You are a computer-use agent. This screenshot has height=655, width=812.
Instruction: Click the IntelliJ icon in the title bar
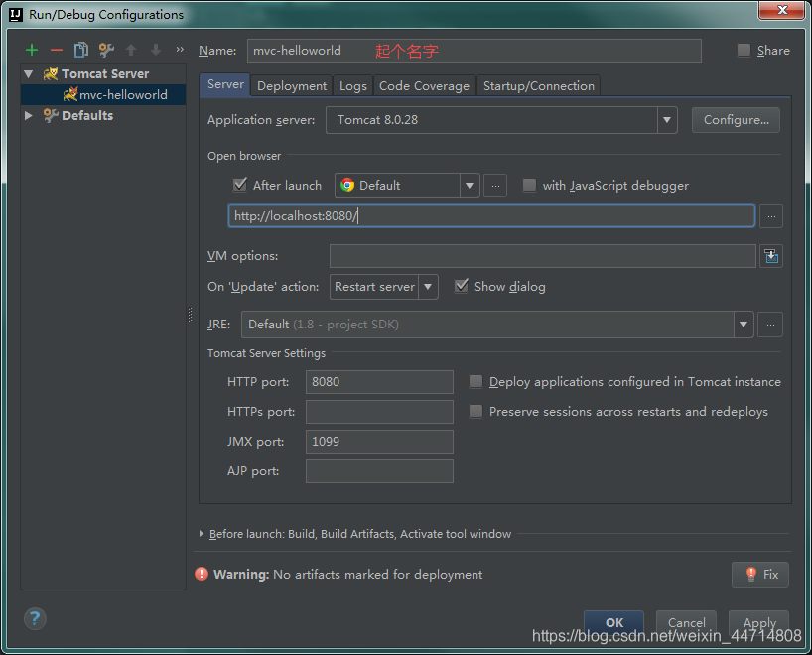point(16,15)
